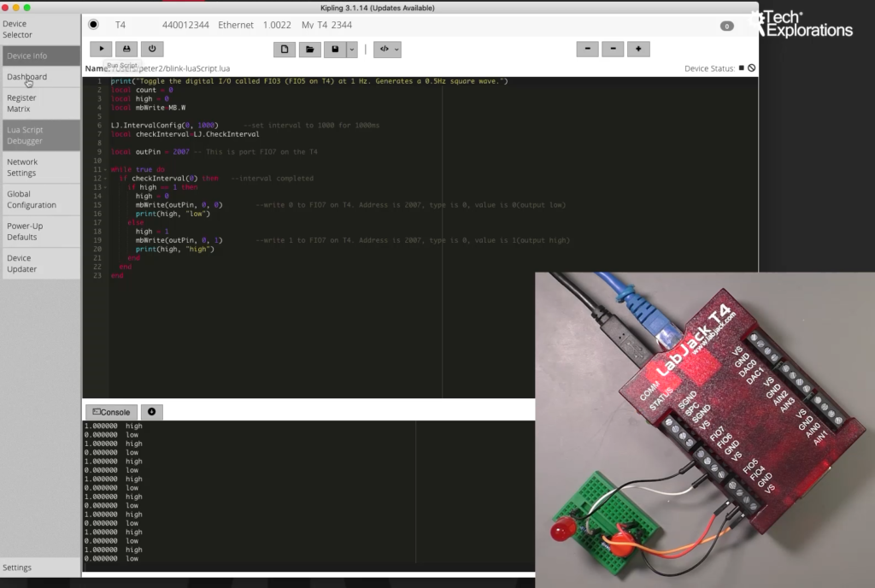
Task: Open the Device Info tab
Action: (41, 56)
